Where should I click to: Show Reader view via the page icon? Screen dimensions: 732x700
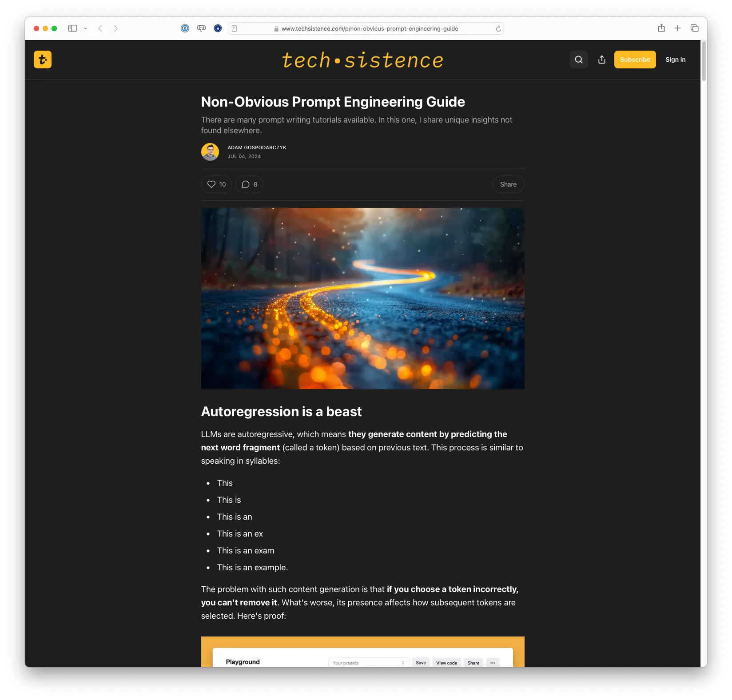235,28
